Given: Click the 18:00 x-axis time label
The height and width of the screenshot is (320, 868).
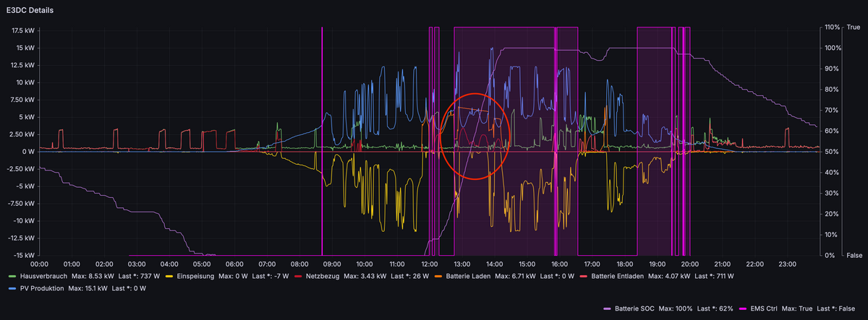Looking at the screenshot, I should (x=624, y=264).
